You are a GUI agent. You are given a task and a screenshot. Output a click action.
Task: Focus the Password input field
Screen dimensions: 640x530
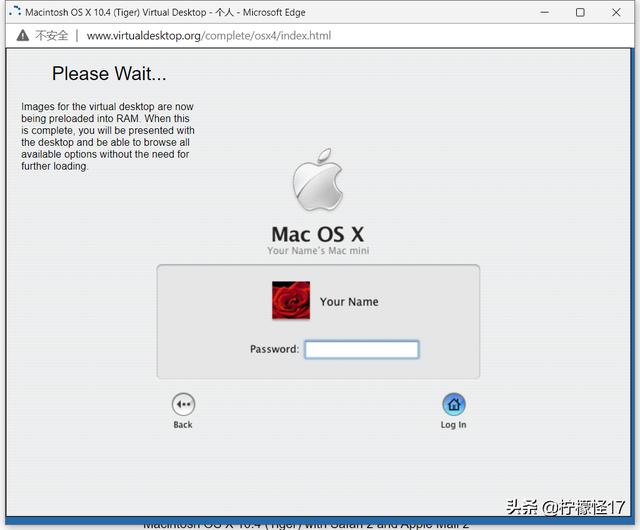362,350
